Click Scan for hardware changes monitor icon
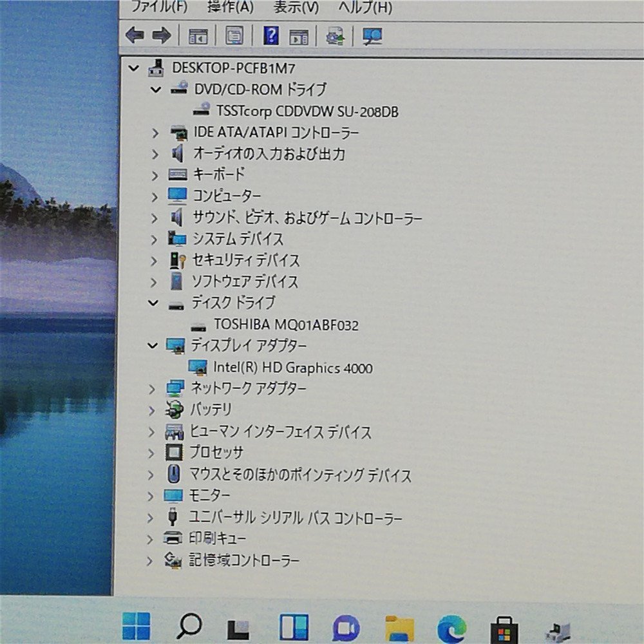The width and height of the screenshot is (644, 644). pyautogui.click(x=372, y=36)
